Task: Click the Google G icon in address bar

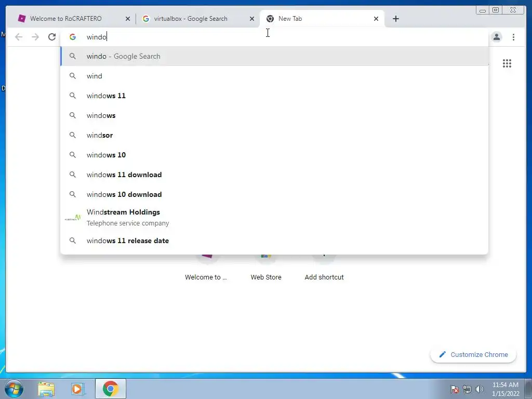Action: pos(73,37)
